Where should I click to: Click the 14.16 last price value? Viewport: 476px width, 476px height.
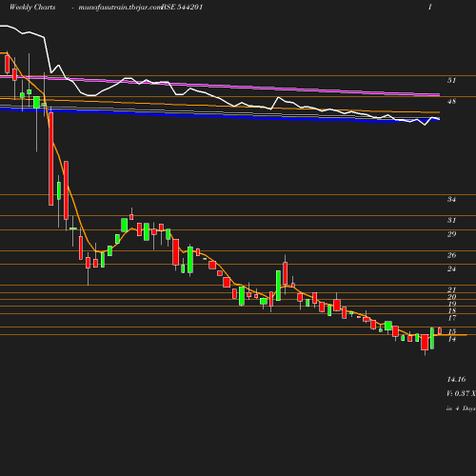[x=456, y=379]
